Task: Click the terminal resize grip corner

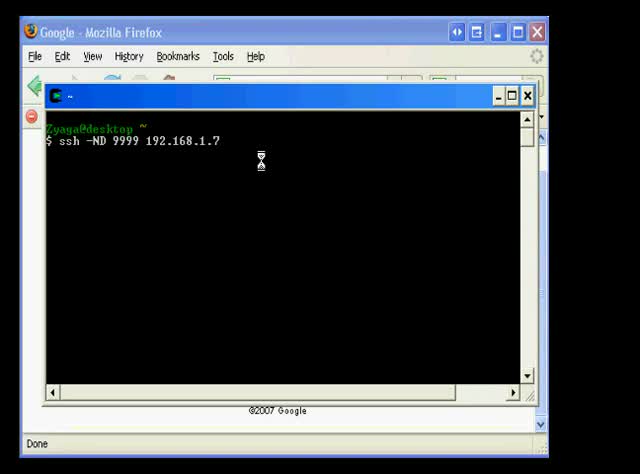Action: pyautogui.click(x=529, y=395)
